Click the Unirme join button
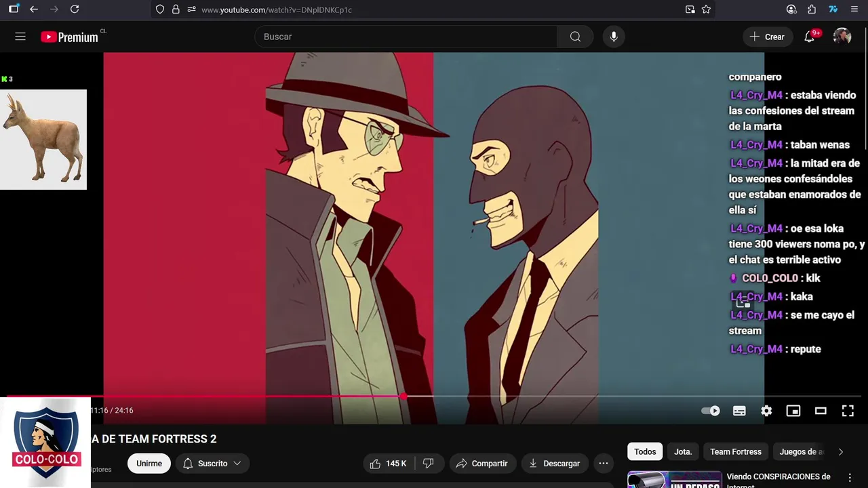 click(x=149, y=464)
